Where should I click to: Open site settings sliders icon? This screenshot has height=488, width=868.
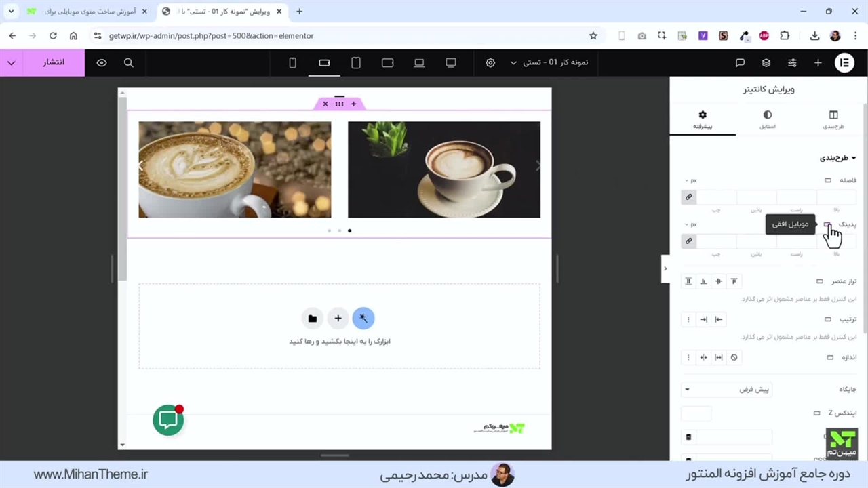[792, 62]
